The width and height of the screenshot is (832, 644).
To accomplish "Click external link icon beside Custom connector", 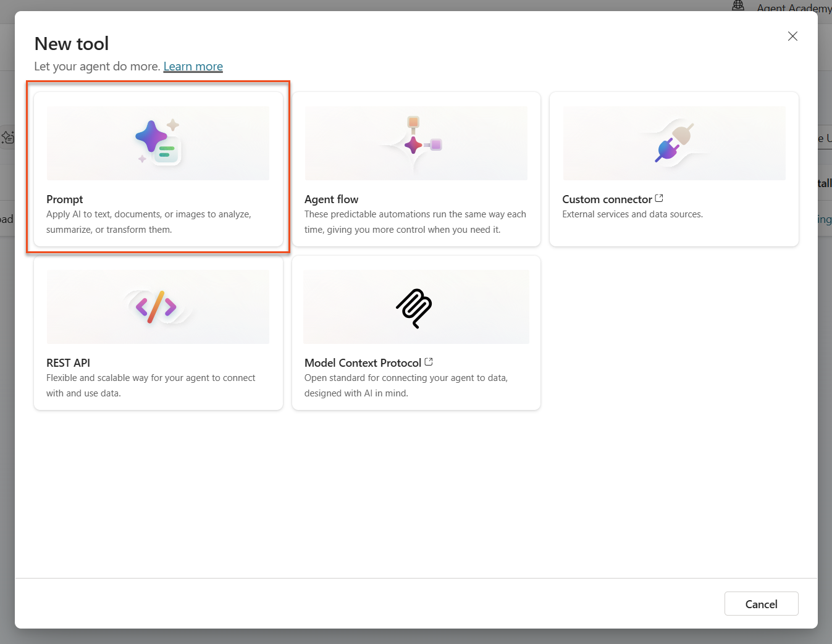I will point(659,198).
